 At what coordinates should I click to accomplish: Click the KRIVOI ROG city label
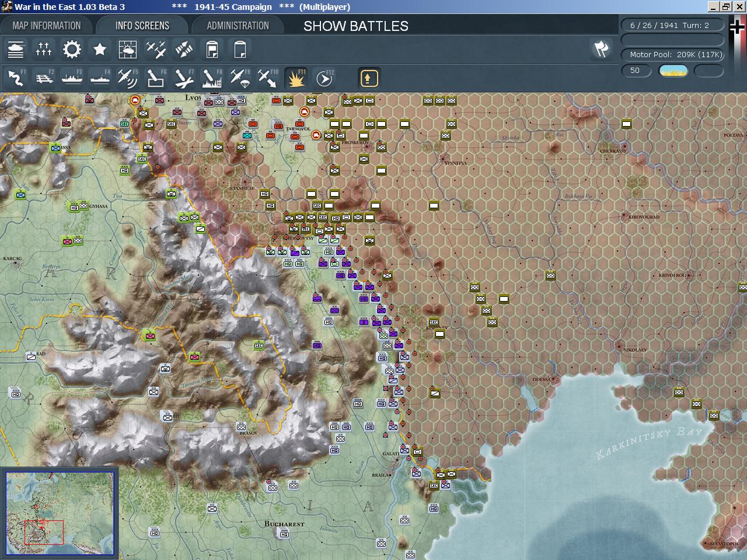coord(672,275)
